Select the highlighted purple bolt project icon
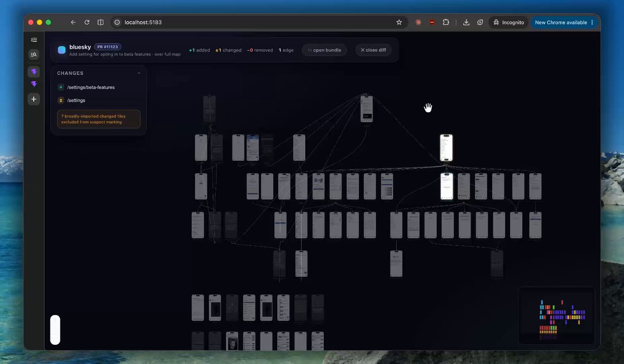Screen dimensions: 624x364 click(34, 72)
